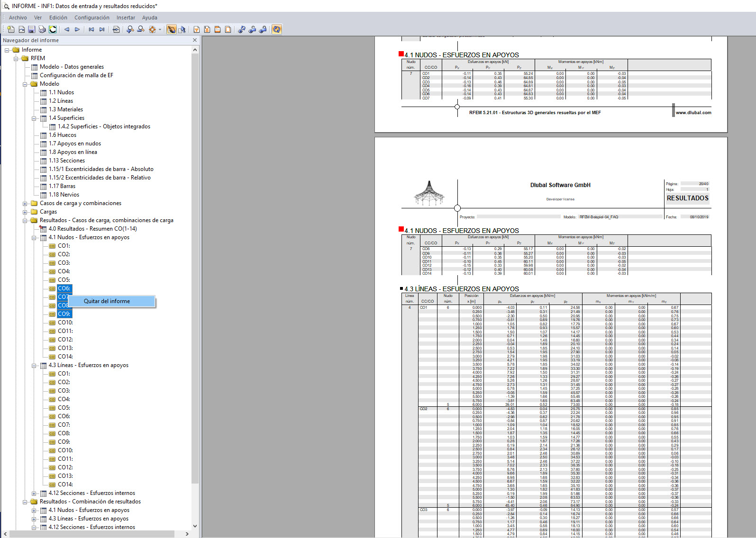This screenshot has width=756, height=538.
Task: Select Configuración de malla de EF
Action: [x=76, y=75]
